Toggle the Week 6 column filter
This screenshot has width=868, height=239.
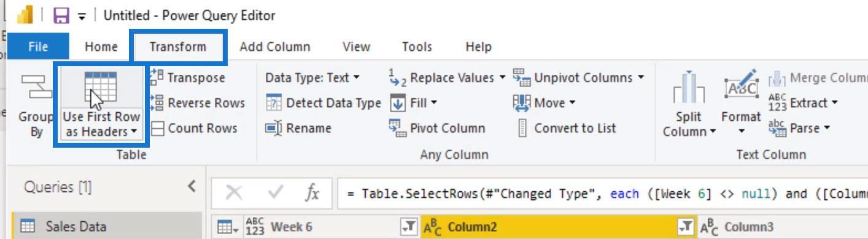click(x=409, y=227)
